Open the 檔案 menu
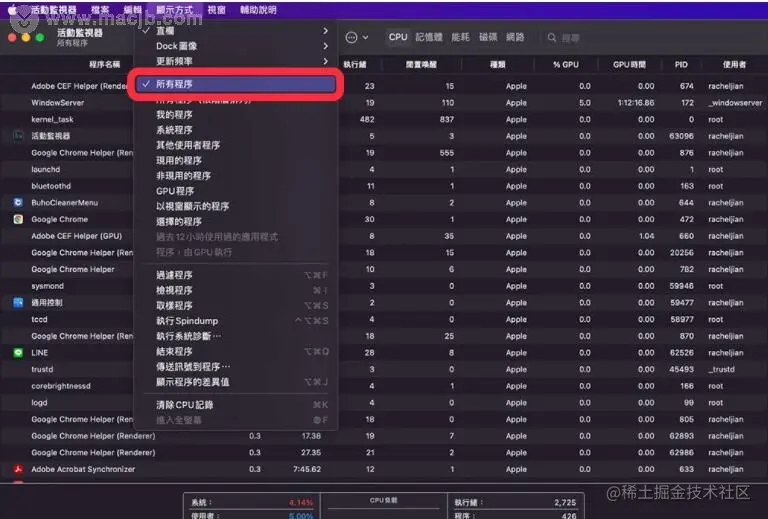 tap(100, 10)
